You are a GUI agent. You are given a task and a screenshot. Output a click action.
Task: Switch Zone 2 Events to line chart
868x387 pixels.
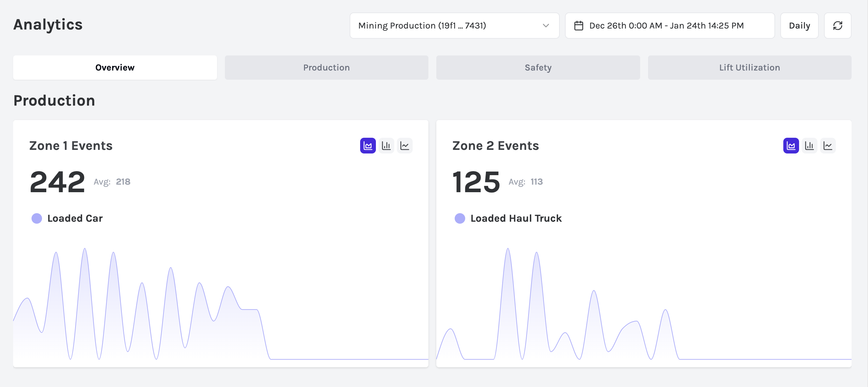pos(828,146)
